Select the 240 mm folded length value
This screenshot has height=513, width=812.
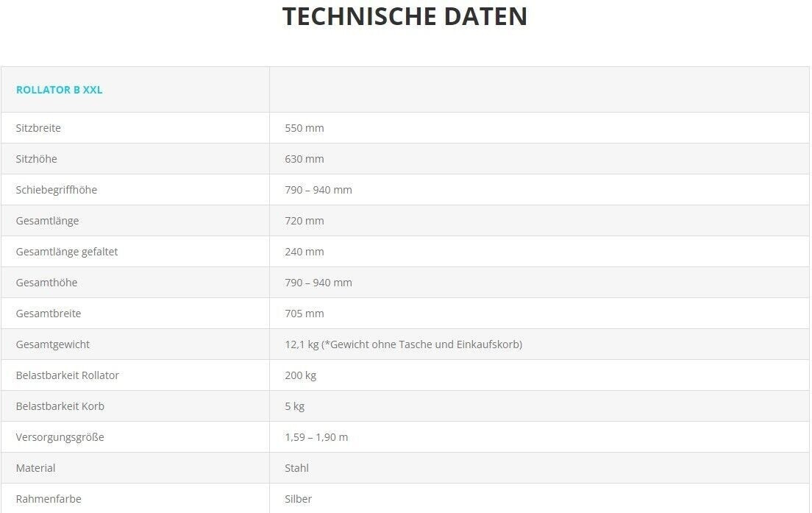tap(304, 252)
